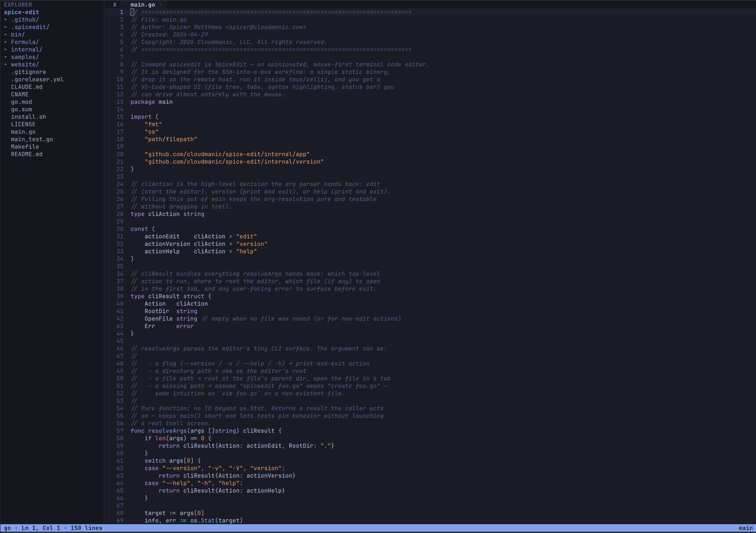This screenshot has height=533, width=756.
Task: Open .goreleaser.yml from the file tree
Action: pyautogui.click(x=37, y=79)
